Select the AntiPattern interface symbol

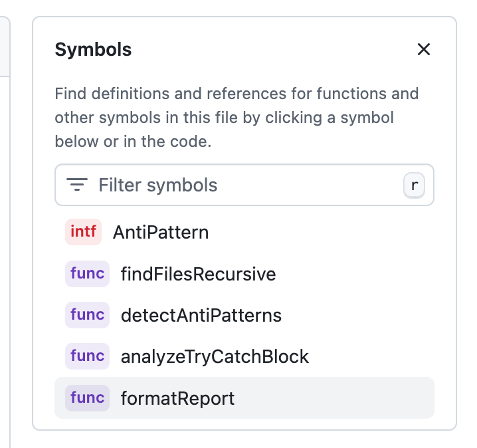(x=244, y=232)
